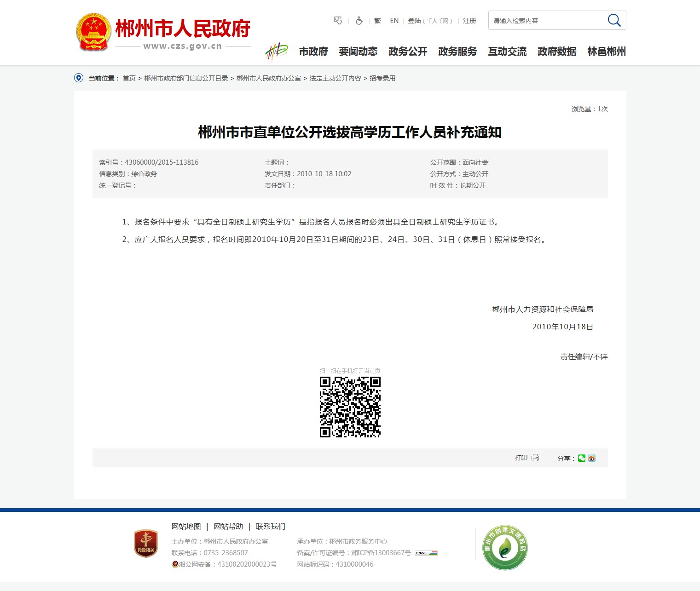Click the hand-pointer assist icon in header
This screenshot has height=591, width=700.
tap(338, 21)
